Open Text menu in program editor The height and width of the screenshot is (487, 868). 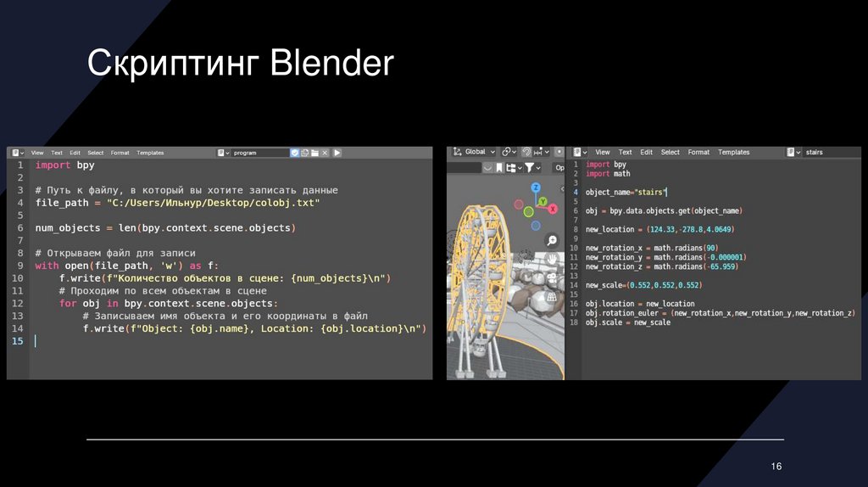(x=57, y=153)
